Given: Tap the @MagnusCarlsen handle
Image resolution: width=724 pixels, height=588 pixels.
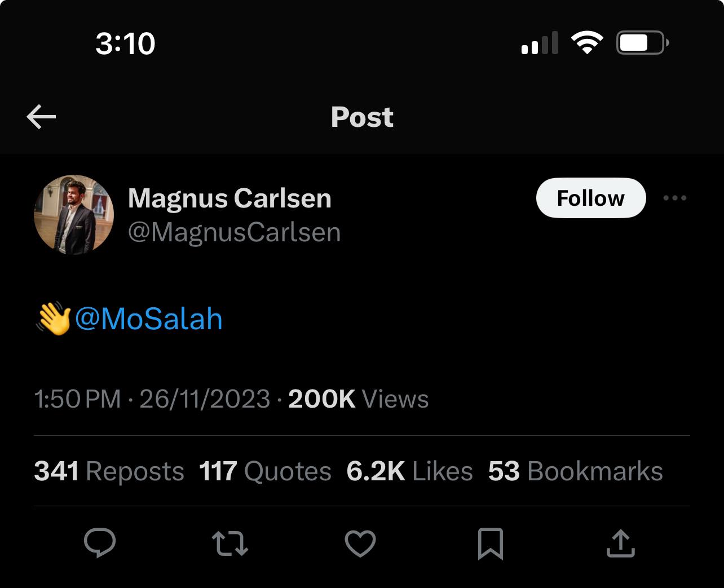Looking at the screenshot, I should coord(234,232).
